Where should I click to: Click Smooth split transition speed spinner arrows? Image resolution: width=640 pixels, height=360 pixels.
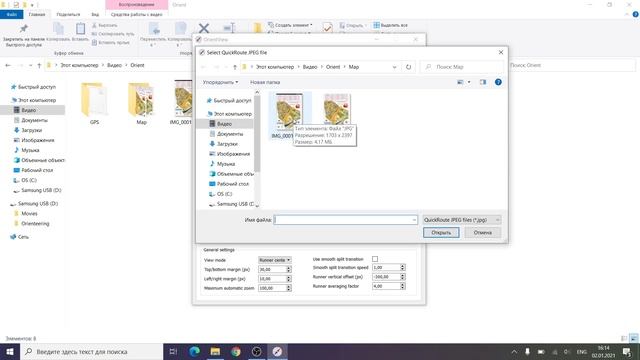[x=402, y=267]
